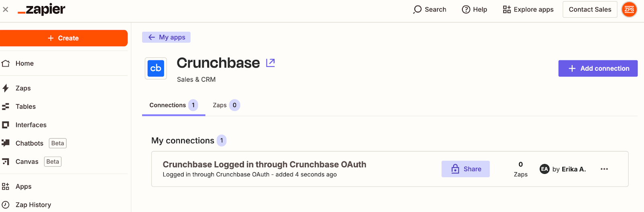Image resolution: width=644 pixels, height=212 pixels.
Task: Open the connection's three-dot options menu
Action: pos(604,169)
